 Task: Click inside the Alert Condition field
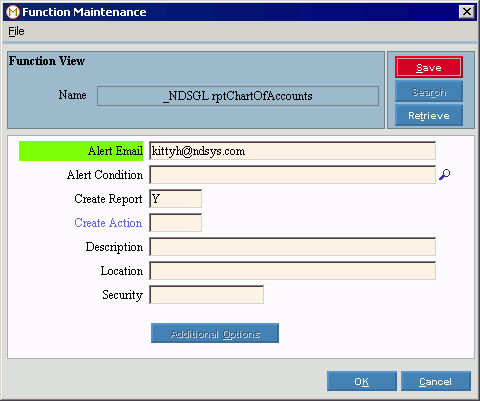(292, 175)
